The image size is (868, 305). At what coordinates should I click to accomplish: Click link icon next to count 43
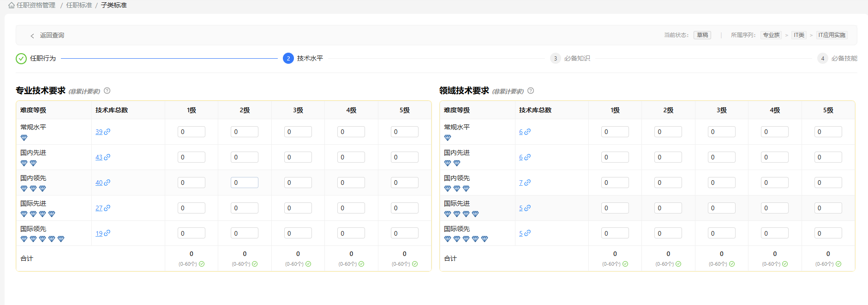107,157
